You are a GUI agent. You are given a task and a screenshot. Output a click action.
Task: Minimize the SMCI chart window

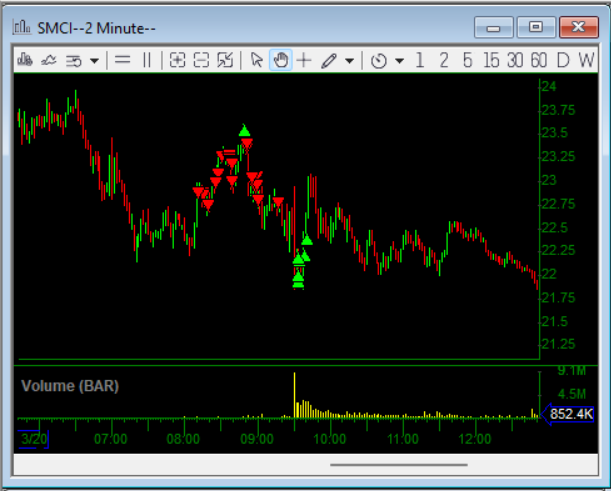493,27
